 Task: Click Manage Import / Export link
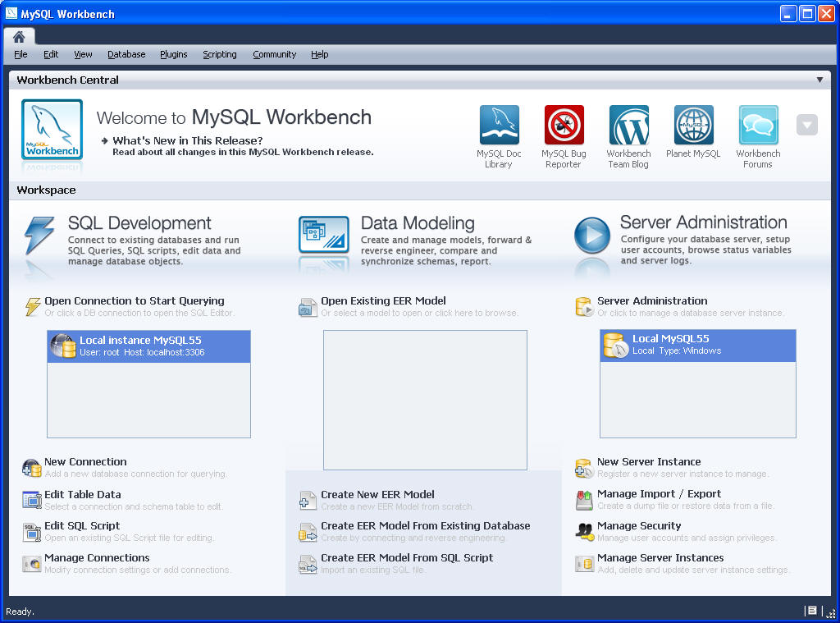pos(659,494)
